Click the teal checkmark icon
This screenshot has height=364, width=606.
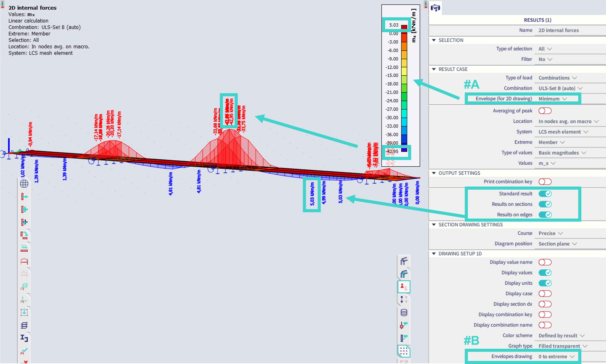click(x=24, y=351)
